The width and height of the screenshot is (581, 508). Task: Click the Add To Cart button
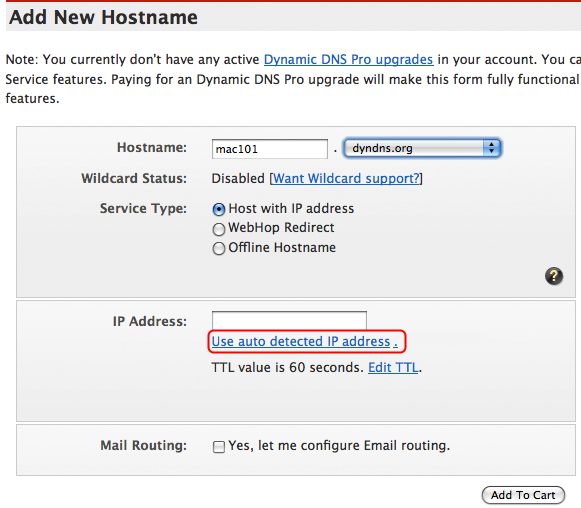point(523,495)
